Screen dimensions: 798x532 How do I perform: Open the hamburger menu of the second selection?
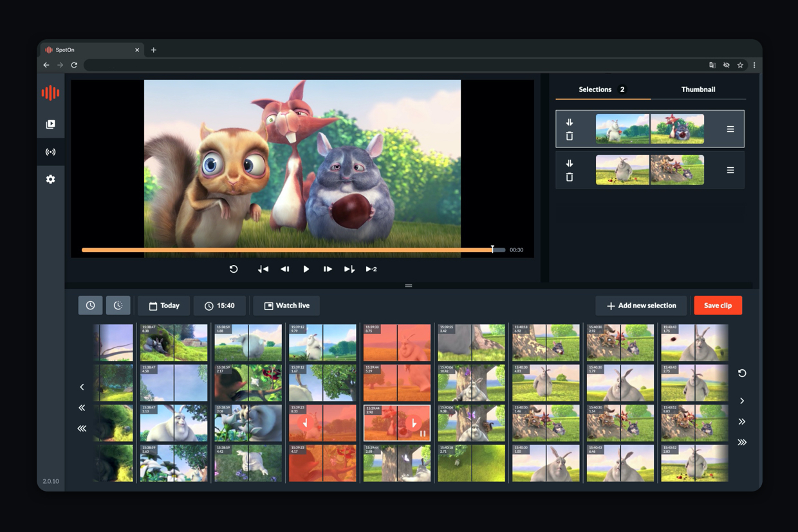pos(730,170)
